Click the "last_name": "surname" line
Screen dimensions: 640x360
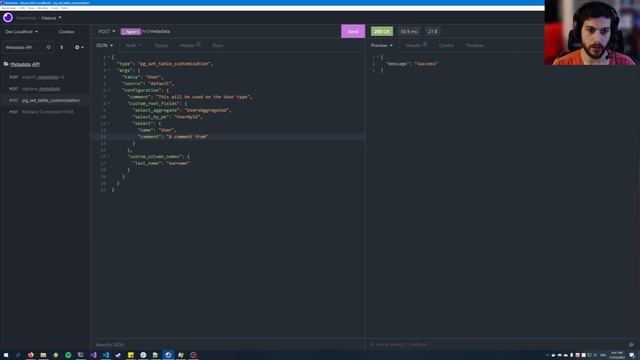tap(161, 163)
